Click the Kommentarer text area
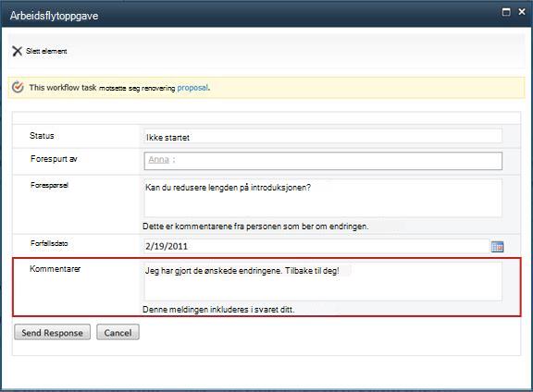Screen dimensions: 533x392 323,281
